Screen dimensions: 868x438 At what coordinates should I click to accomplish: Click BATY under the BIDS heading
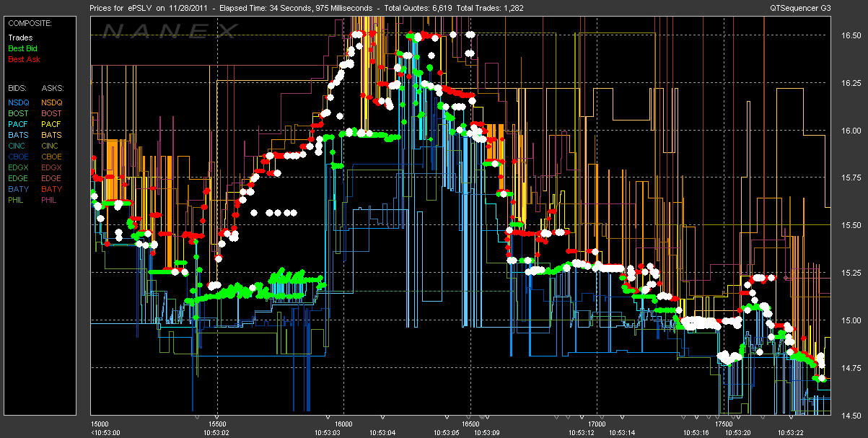click(19, 189)
